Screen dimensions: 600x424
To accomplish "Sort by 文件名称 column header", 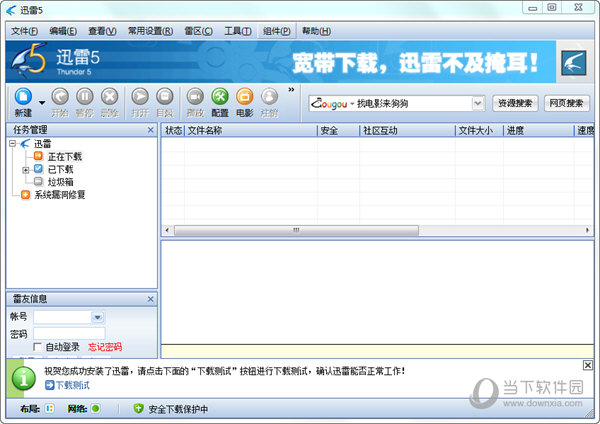I will [251, 130].
